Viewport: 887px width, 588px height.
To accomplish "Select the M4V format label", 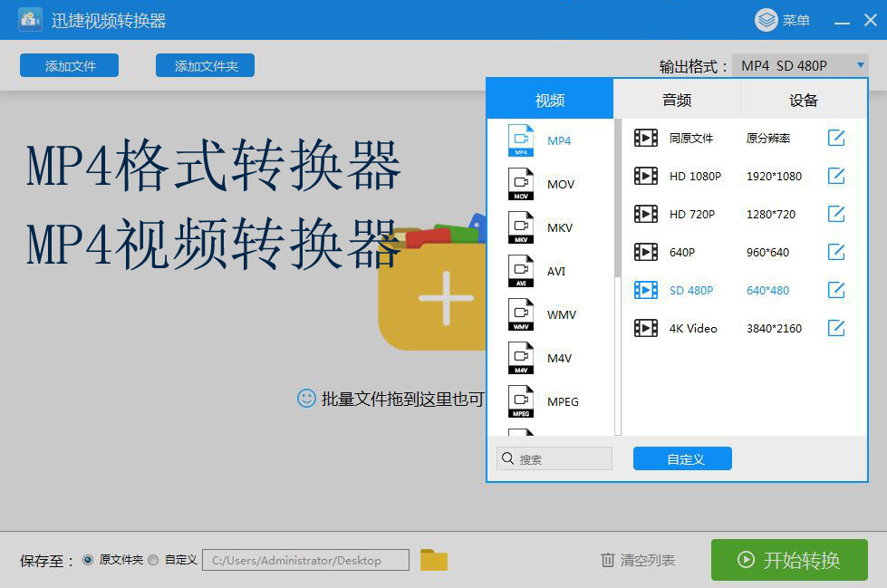I will coord(559,358).
